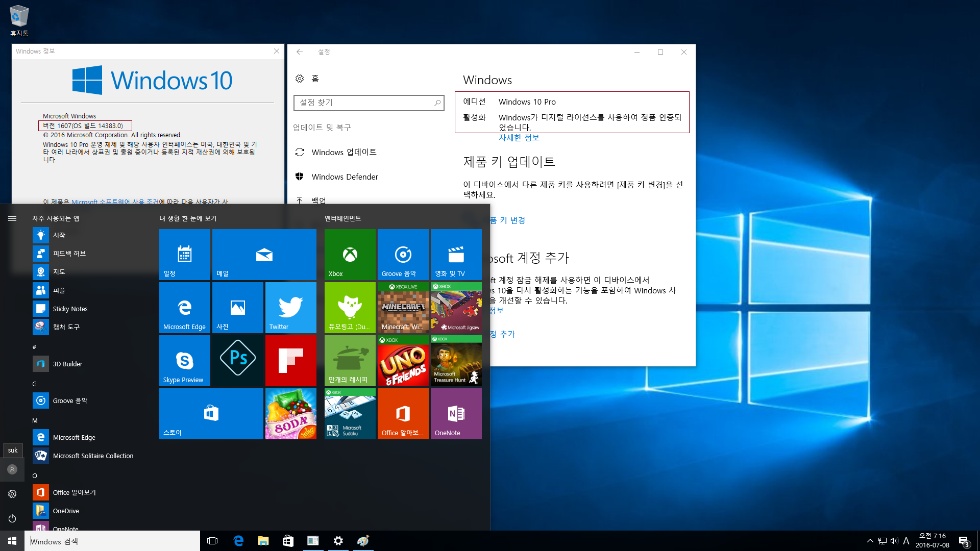This screenshot has width=980, height=551.
Task: Open the Microsoft Treasure Hunt tile
Action: point(456,360)
